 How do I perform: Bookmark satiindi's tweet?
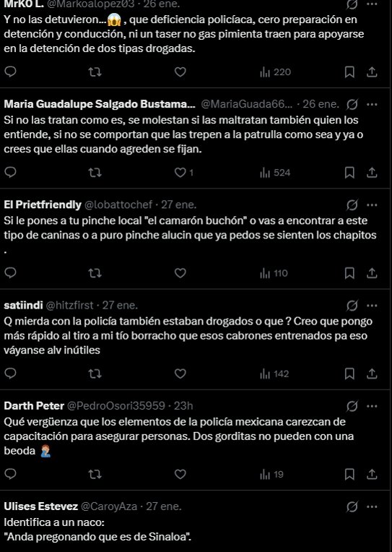[x=349, y=374]
